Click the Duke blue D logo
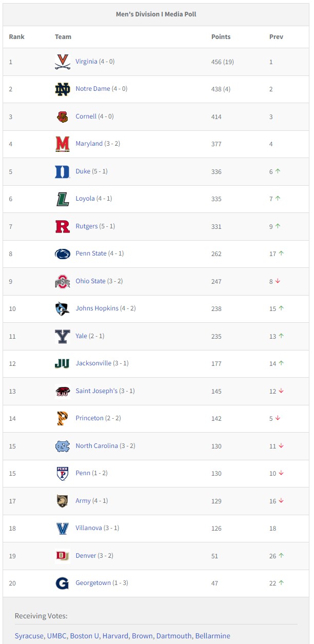314x644 pixels. coord(63,172)
